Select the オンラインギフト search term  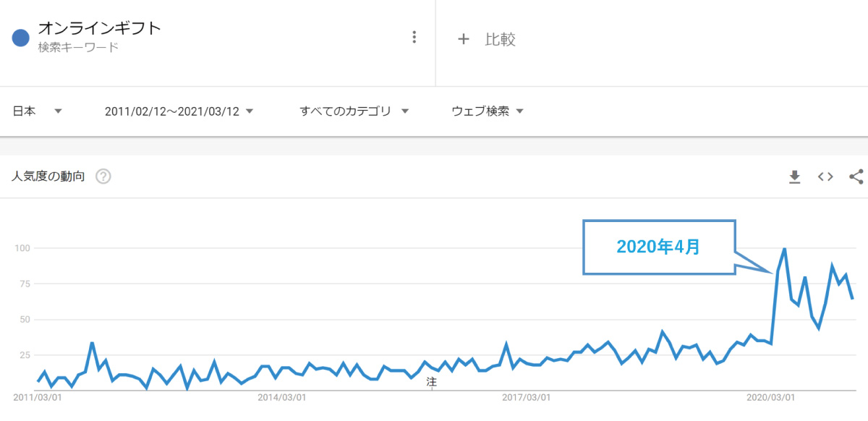99,29
